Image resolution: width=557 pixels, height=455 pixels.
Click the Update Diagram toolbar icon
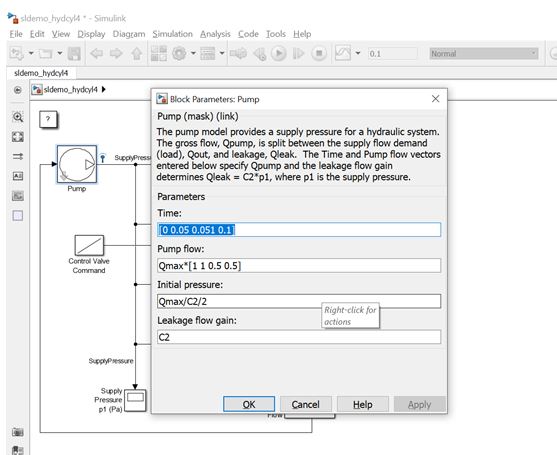[x=238, y=54]
